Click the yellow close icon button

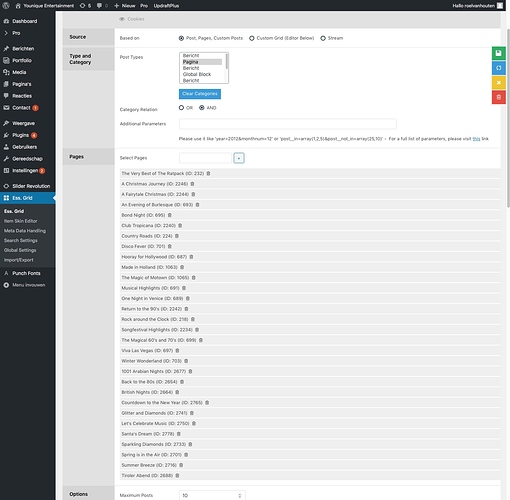point(498,83)
